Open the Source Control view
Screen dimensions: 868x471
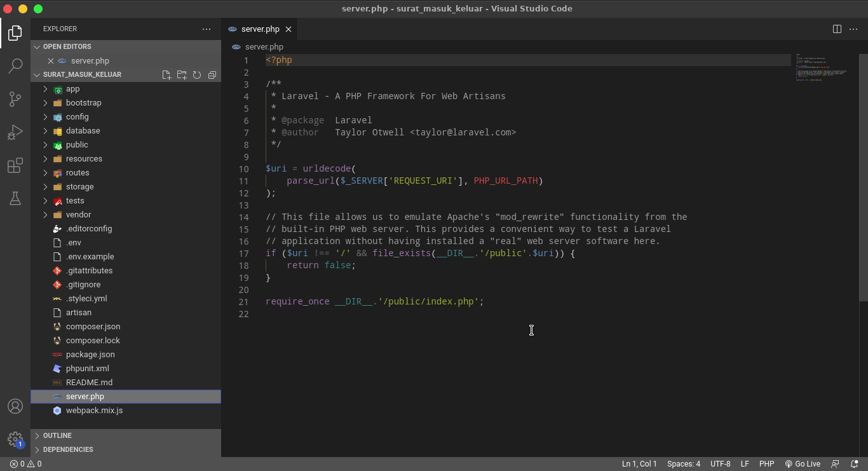coord(15,99)
